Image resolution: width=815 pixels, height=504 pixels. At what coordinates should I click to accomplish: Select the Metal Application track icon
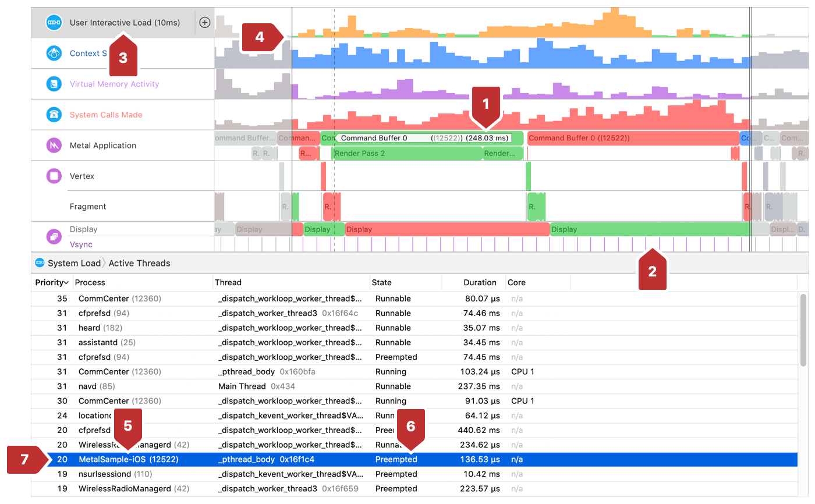(x=54, y=145)
